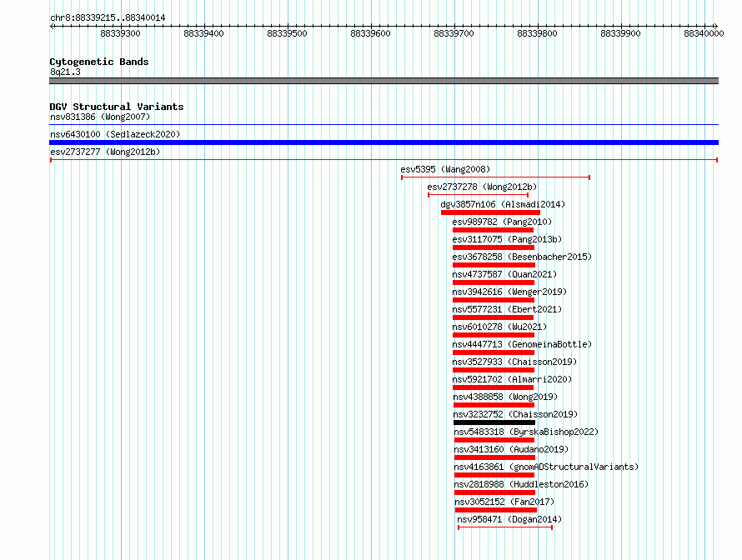This screenshot has width=742, height=560.
Task: Click the esv3117075 red bar
Action: click(x=494, y=247)
